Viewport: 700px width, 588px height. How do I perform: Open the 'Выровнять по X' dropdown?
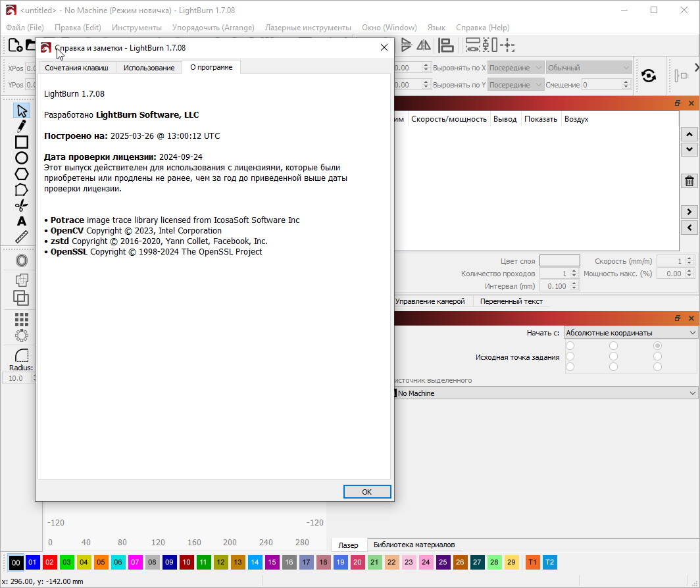[x=516, y=68]
